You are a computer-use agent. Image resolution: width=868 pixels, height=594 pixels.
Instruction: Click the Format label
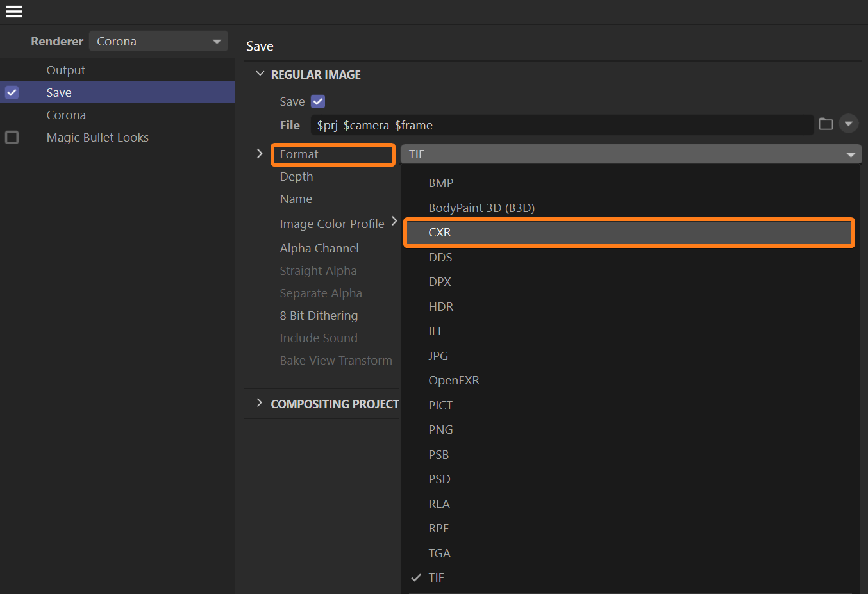point(299,154)
